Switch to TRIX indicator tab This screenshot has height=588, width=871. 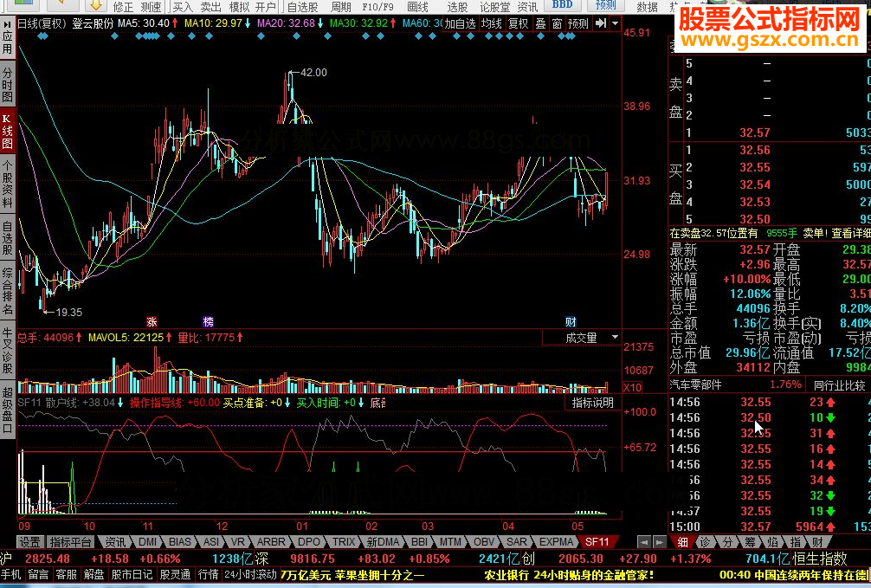click(343, 542)
